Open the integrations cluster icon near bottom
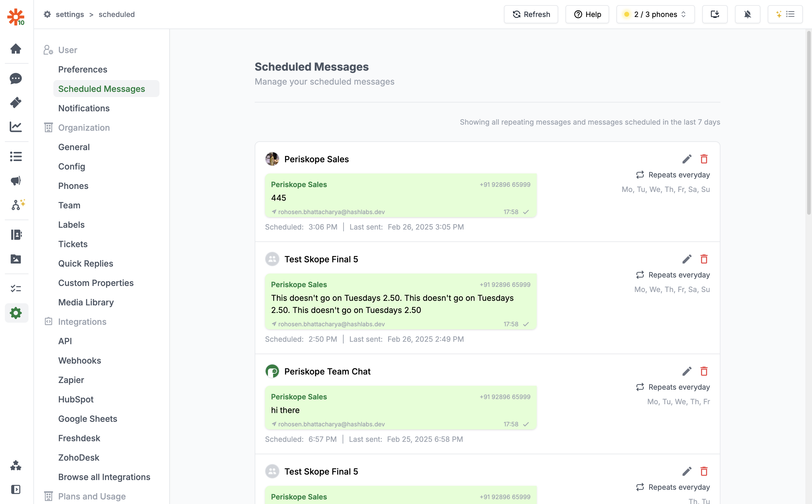The image size is (812, 504). 16,465
